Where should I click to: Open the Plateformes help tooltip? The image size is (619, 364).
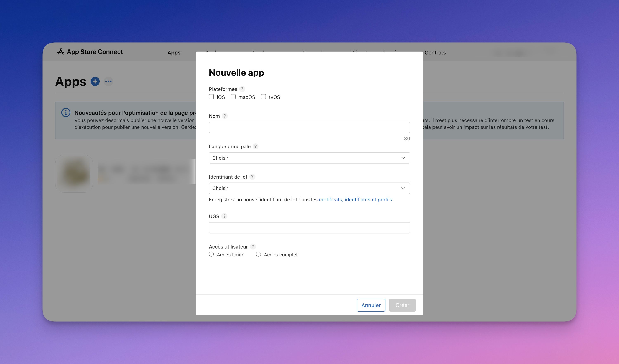click(x=242, y=89)
